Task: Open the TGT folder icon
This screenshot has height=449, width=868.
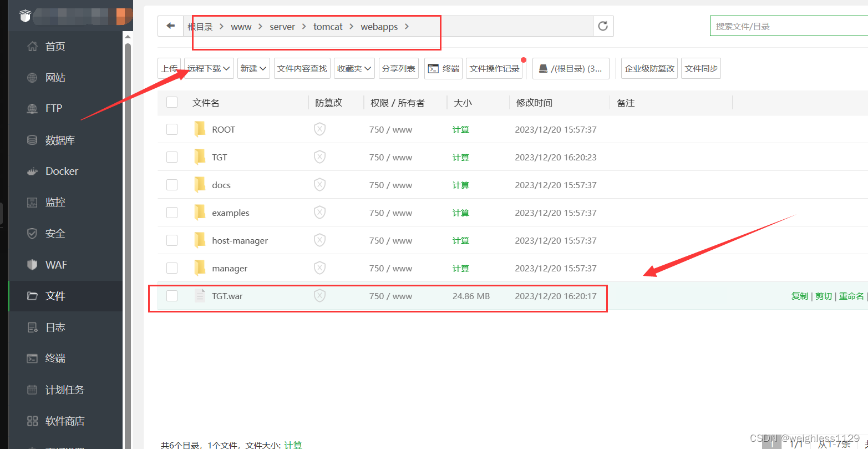Action: tap(200, 157)
